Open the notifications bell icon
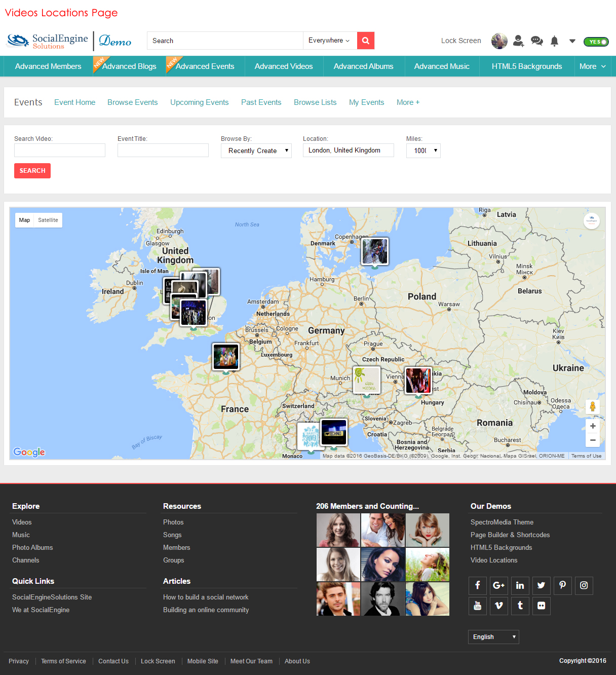 pos(555,41)
